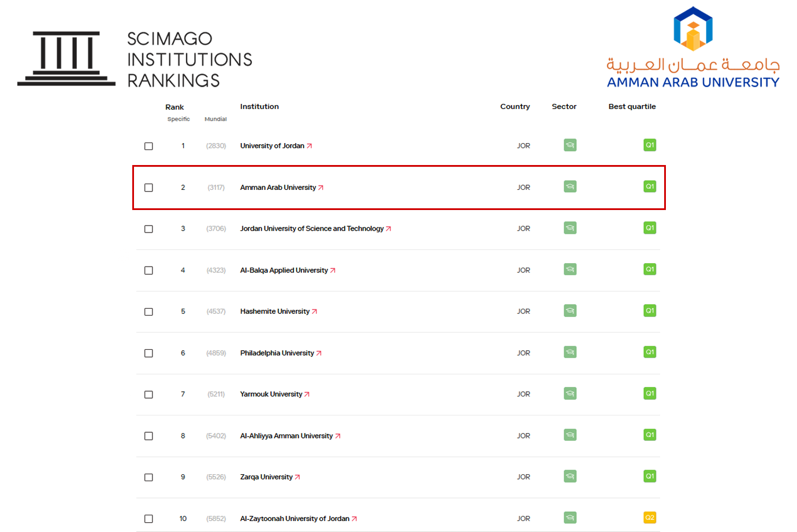Image resolution: width=797 pixels, height=532 pixels.
Task: Click the sector icon for Zarqa University
Action: pos(570,477)
